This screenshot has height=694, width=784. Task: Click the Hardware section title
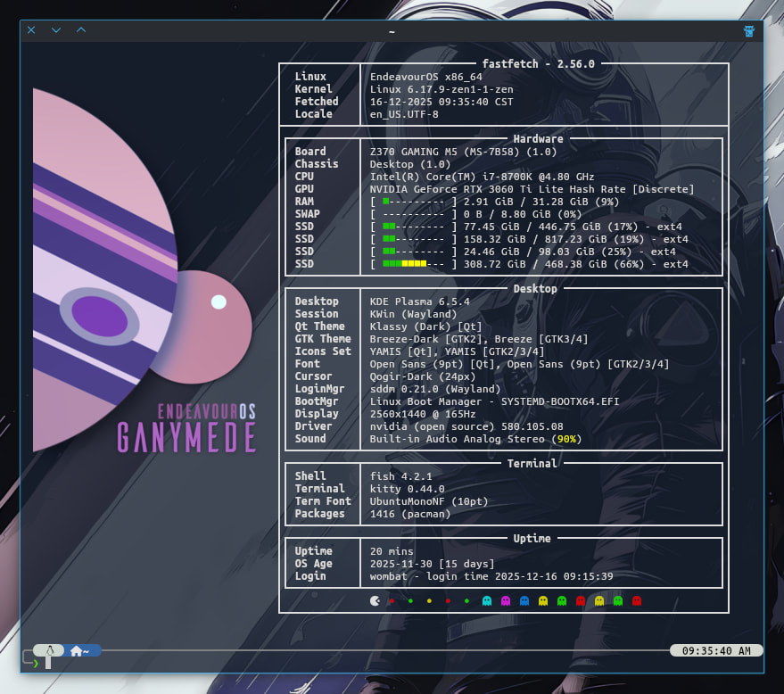pyautogui.click(x=538, y=138)
